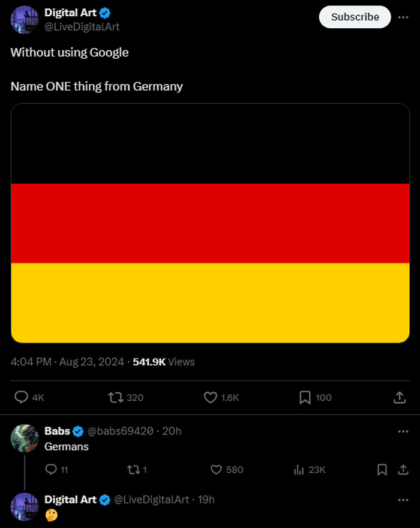
Task: Click the Subscribe button
Action: point(355,17)
